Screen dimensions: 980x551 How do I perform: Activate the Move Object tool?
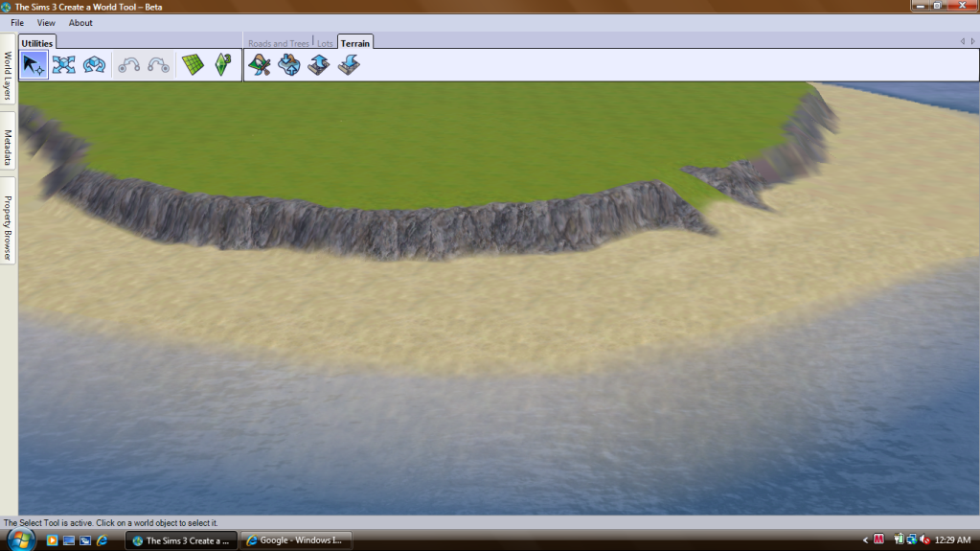[x=64, y=64]
